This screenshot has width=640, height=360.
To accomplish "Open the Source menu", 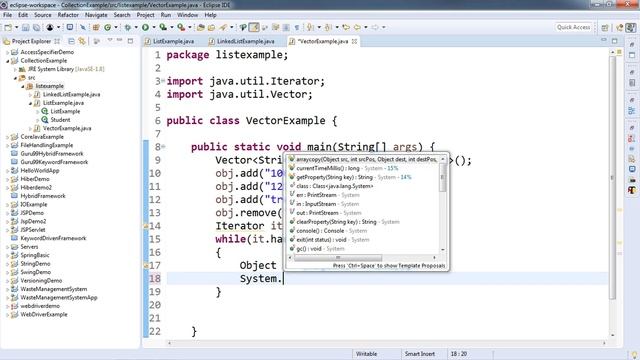I will tap(43, 15).
